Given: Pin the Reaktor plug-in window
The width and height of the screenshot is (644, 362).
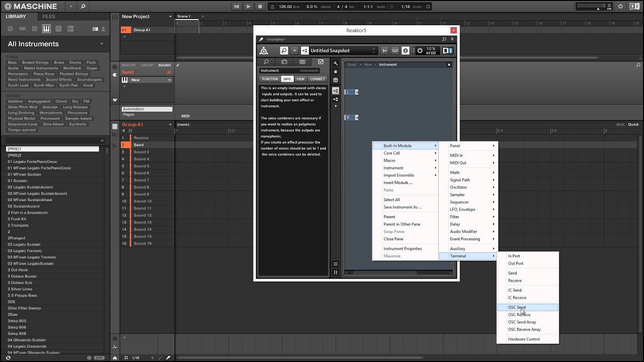Looking at the screenshot, I should [x=453, y=39].
